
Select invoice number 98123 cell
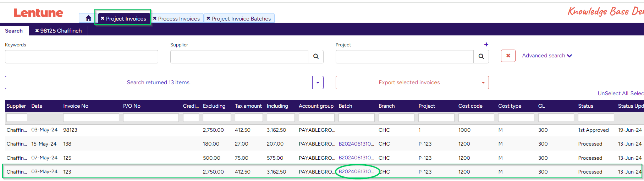(x=70, y=130)
